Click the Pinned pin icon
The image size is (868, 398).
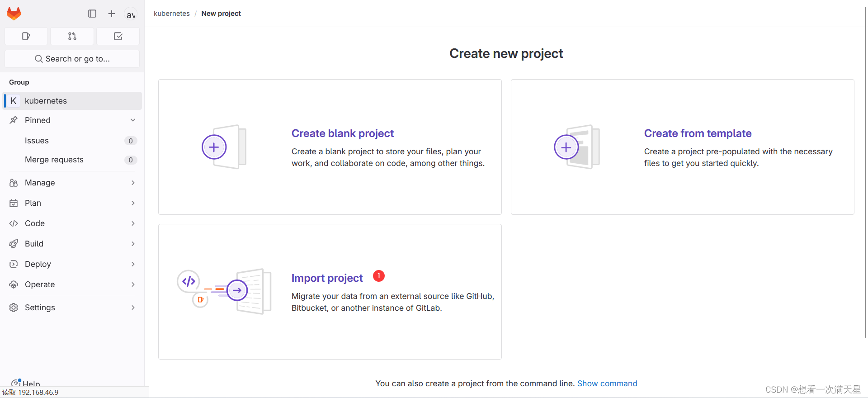[x=14, y=120]
